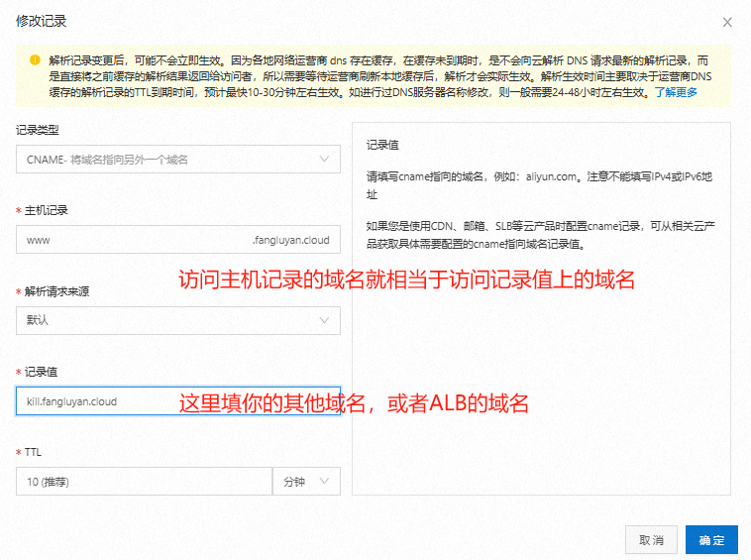Click the 请填写cname指向的域名 help text
This screenshot has height=560, width=751.
(539, 185)
